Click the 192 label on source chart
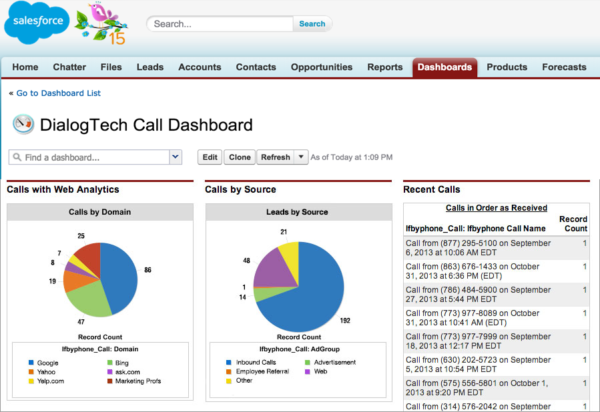Image resolution: width=600 pixels, height=412 pixels. coord(345,321)
